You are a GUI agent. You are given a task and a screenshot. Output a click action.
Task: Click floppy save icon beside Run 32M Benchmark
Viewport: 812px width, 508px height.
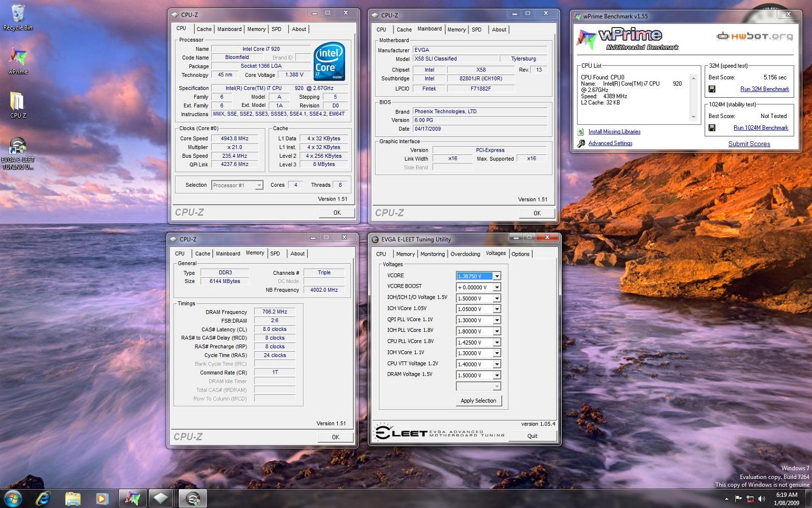(712, 89)
